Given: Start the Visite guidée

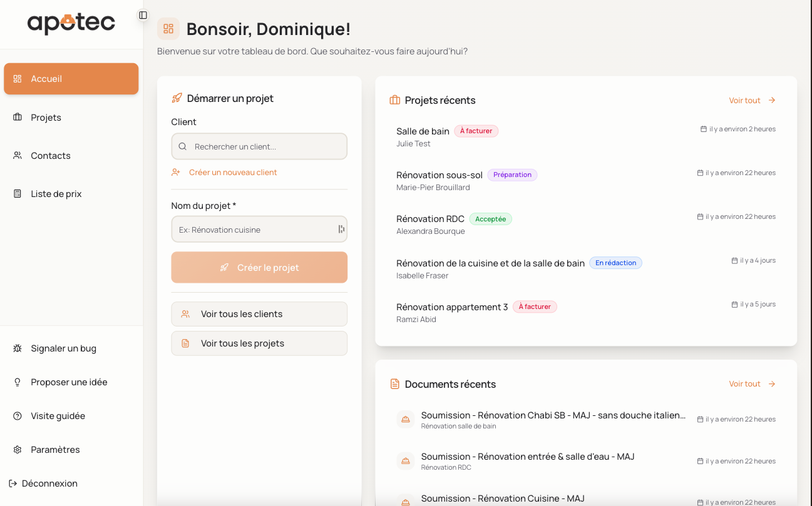Looking at the screenshot, I should [71, 416].
